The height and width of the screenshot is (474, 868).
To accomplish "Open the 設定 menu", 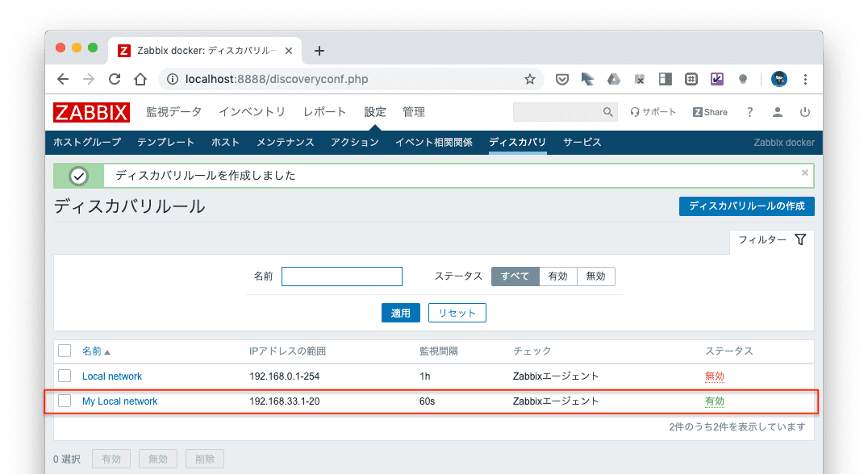I will click(375, 112).
